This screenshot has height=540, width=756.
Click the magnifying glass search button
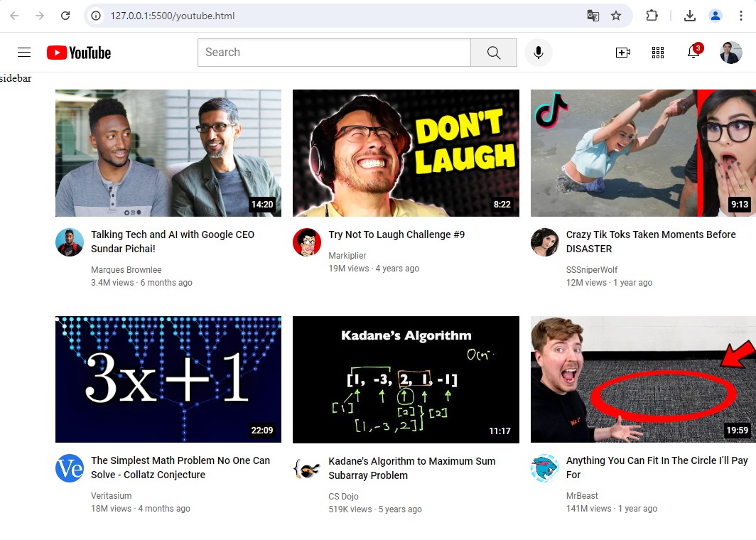tap(494, 52)
